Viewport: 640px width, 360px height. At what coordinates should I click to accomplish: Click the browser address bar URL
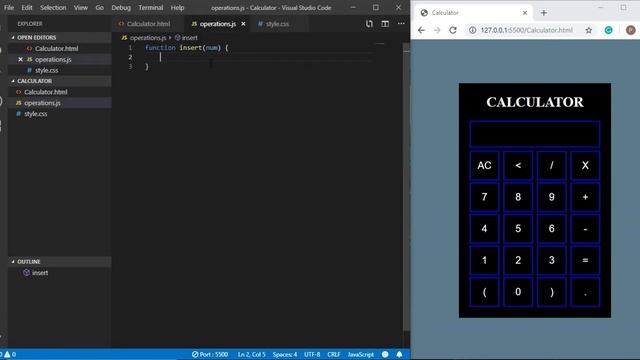[527, 30]
